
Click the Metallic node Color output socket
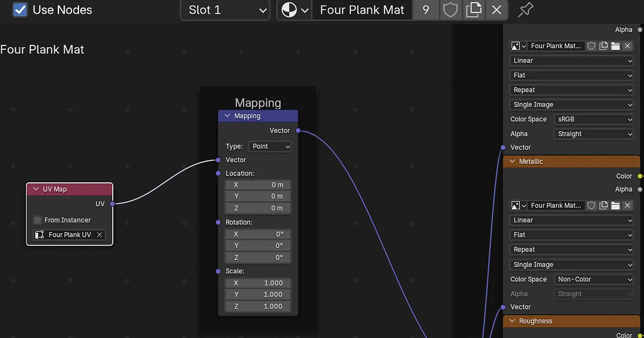640,176
